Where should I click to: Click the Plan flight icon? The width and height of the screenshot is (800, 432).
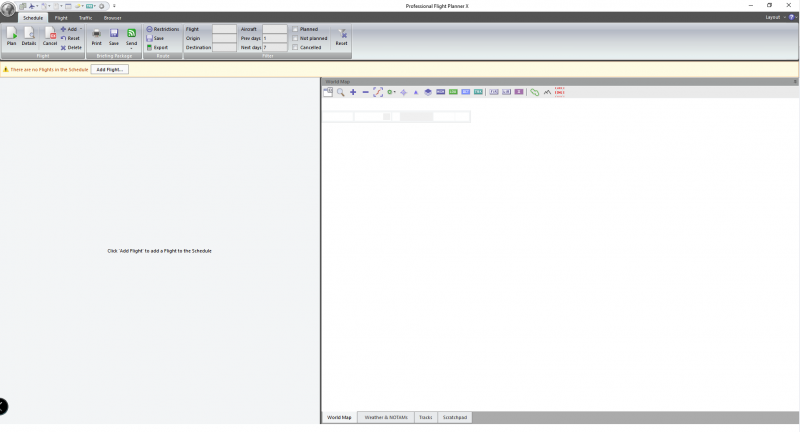(12, 36)
